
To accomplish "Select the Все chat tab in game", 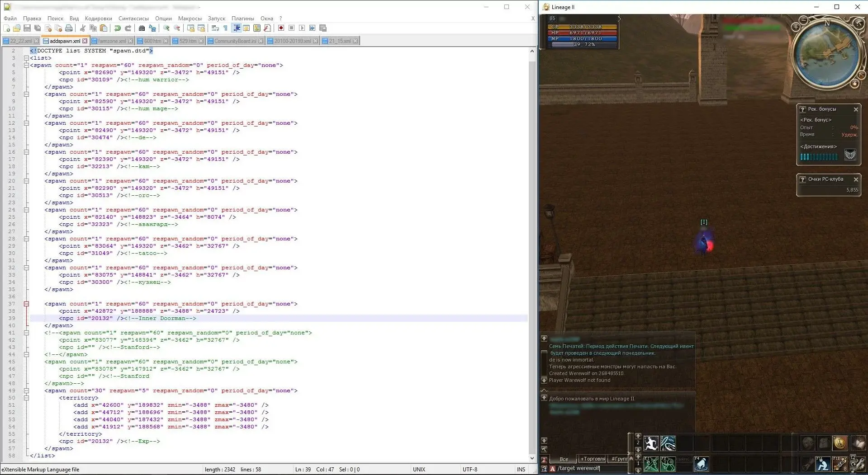I will (564, 459).
